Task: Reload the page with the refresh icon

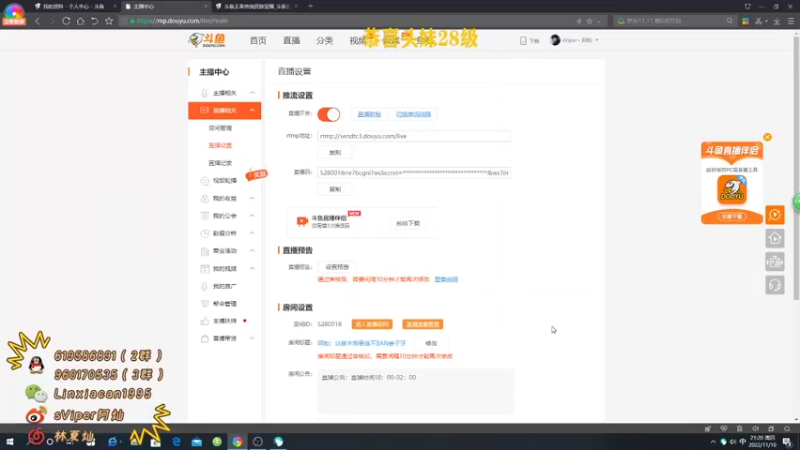Action: coord(66,21)
